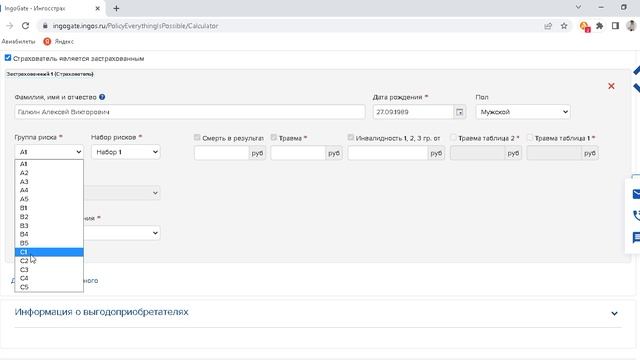Select A5 in the risk group list
Viewport: 640px width, 360px height.
pos(49,199)
